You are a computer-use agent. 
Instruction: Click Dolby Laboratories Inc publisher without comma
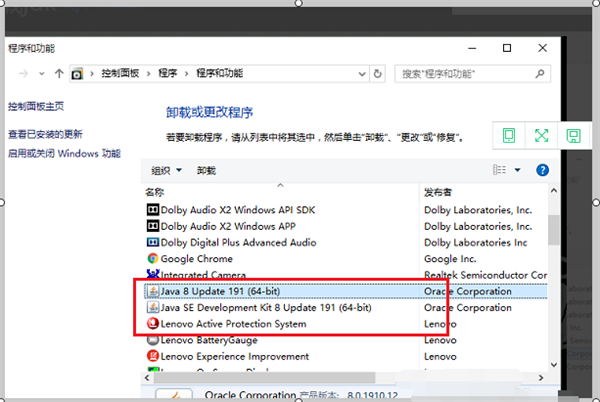pos(476,243)
